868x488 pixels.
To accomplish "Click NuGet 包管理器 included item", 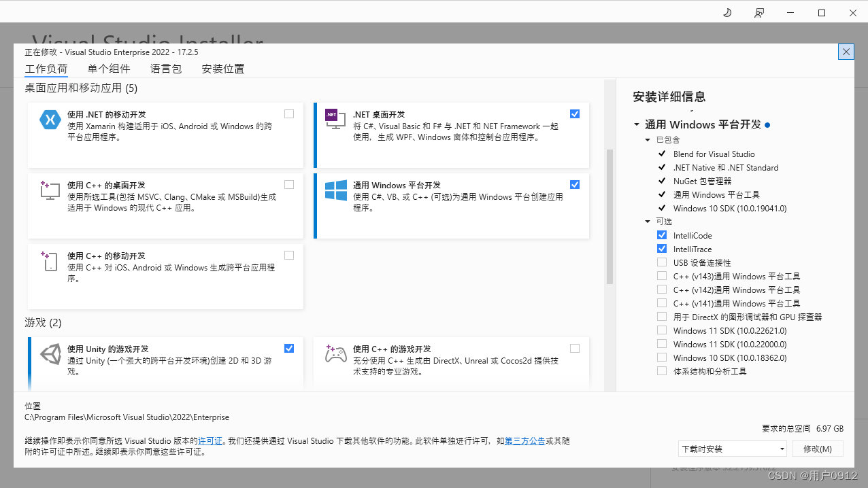I will 703,181.
